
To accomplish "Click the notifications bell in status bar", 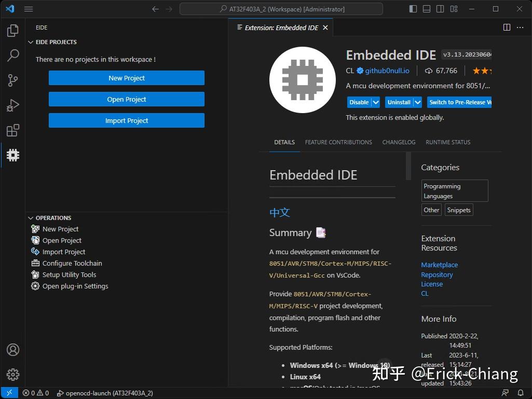I will [521, 393].
